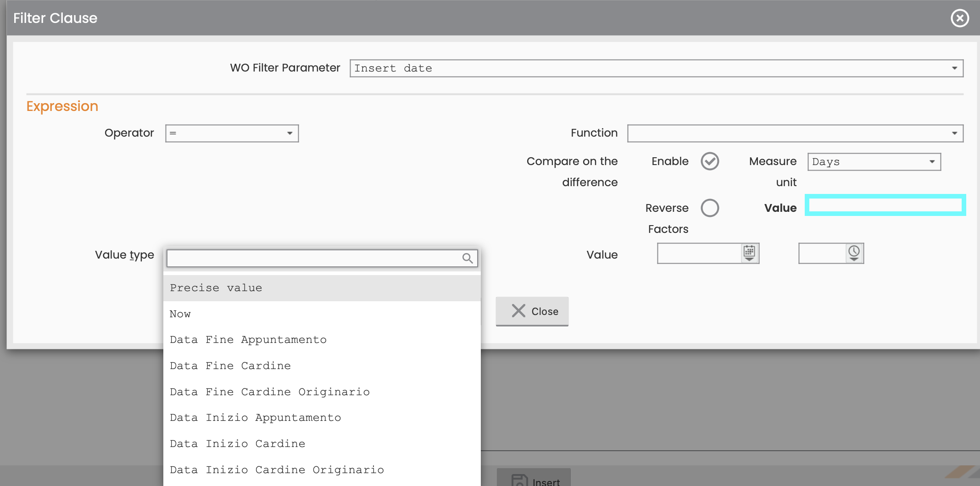Screen dimensions: 980x486
Task: Close the Filter Clause dialog via X icon
Action: (x=960, y=18)
